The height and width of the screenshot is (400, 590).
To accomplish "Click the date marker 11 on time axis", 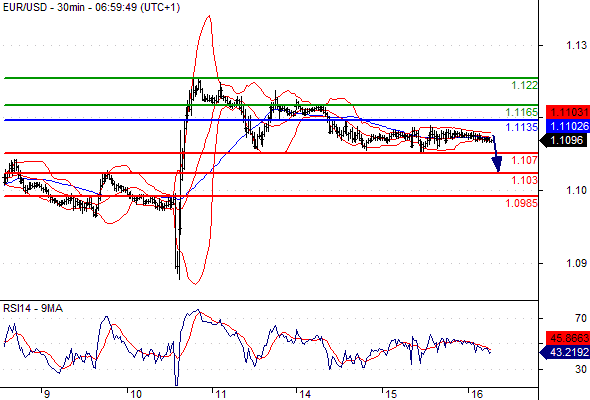I will tap(221, 394).
